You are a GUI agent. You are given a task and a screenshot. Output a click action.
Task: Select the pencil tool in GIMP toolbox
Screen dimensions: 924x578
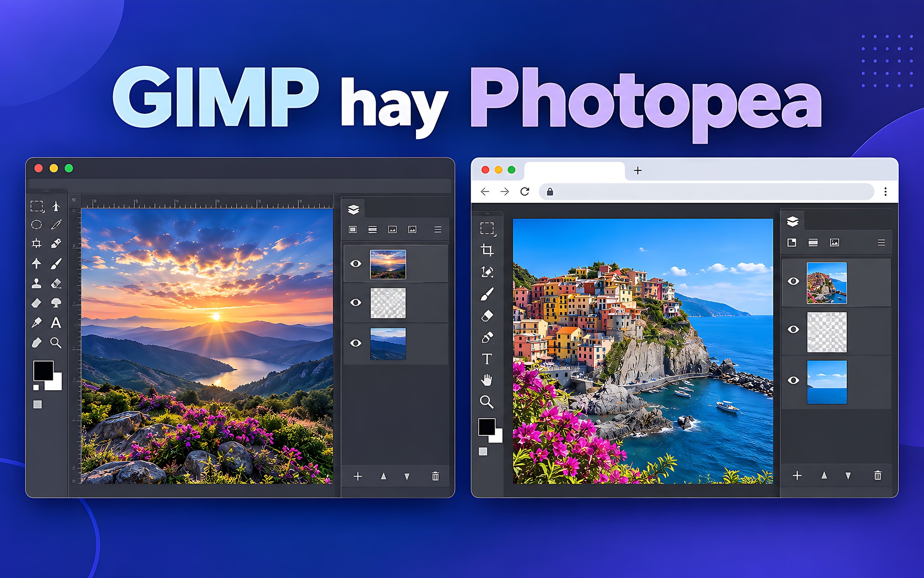click(x=56, y=224)
